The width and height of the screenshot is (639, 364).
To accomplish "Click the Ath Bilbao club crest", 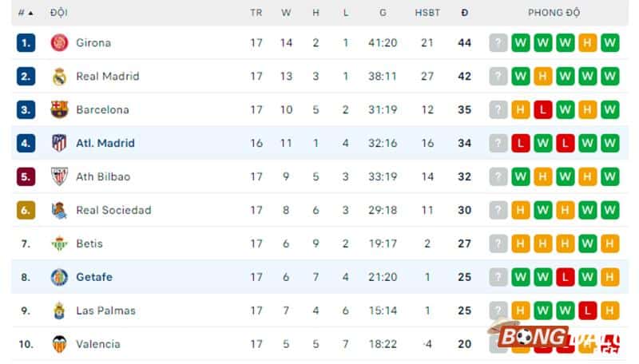I will point(59,177).
